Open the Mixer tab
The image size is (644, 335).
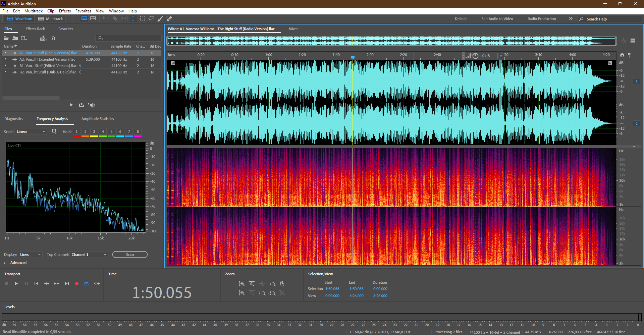pyautogui.click(x=293, y=29)
